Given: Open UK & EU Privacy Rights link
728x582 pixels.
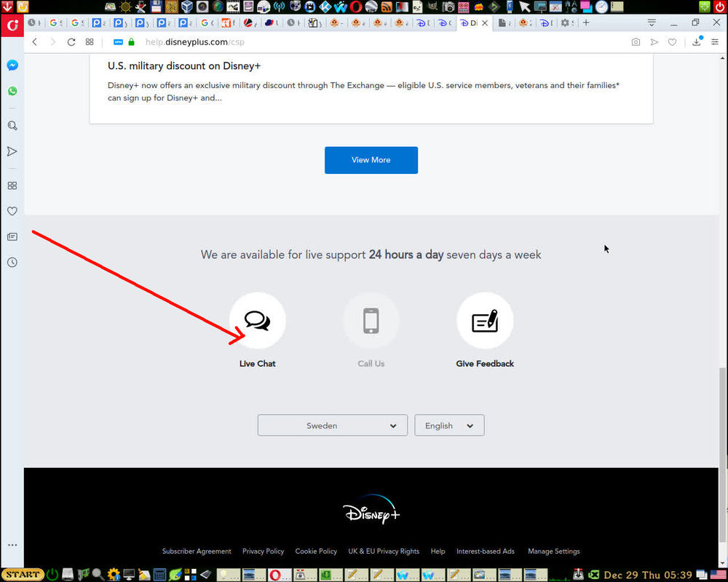Looking at the screenshot, I should [x=384, y=551].
